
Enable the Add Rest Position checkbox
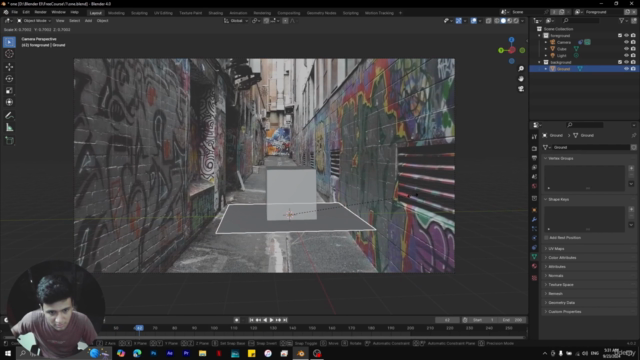[546, 238]
